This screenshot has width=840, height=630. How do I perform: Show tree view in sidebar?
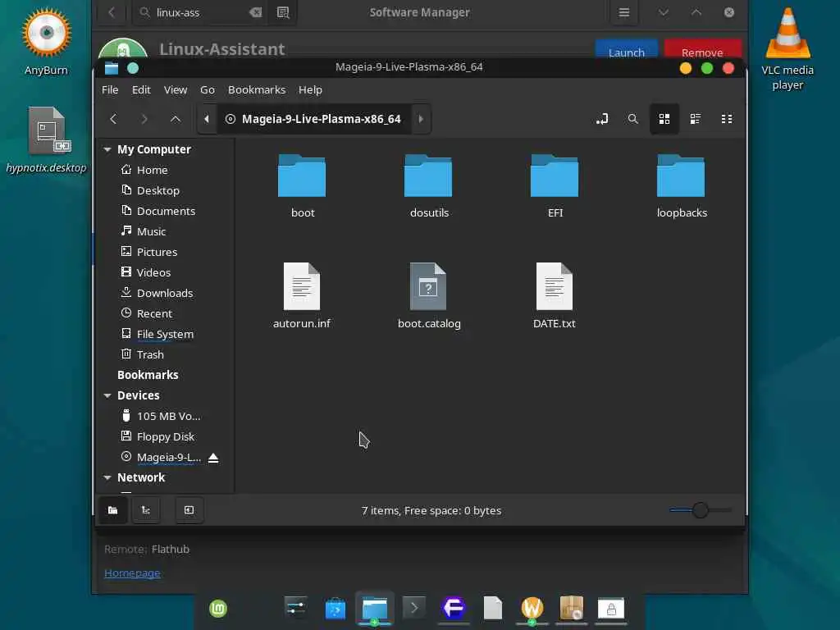(146, 510)
